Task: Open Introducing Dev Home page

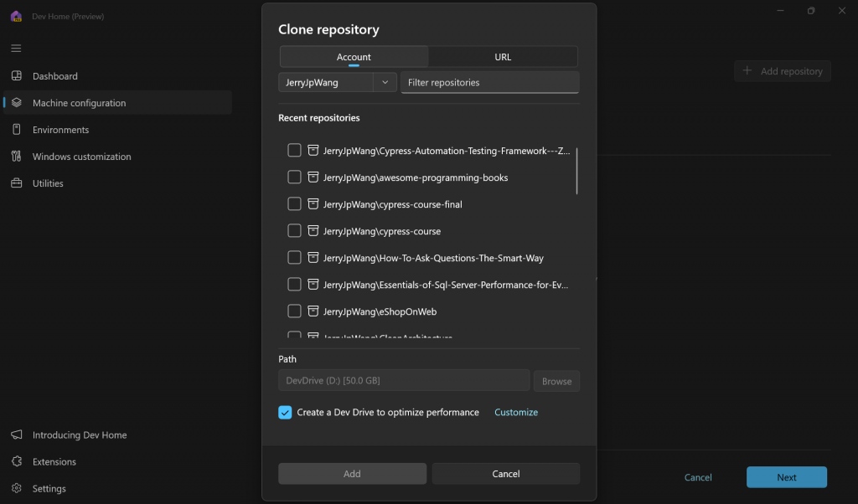Action: click(x=117, y=435)
